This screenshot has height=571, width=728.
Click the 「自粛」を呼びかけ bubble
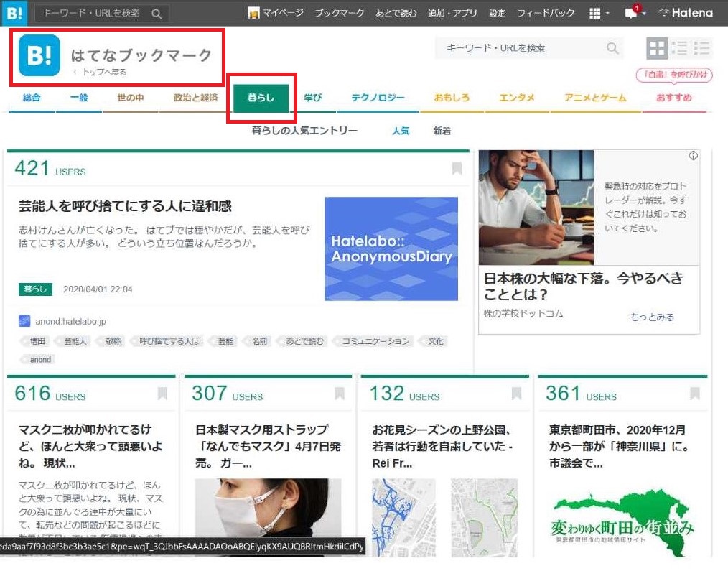(674, 75)
